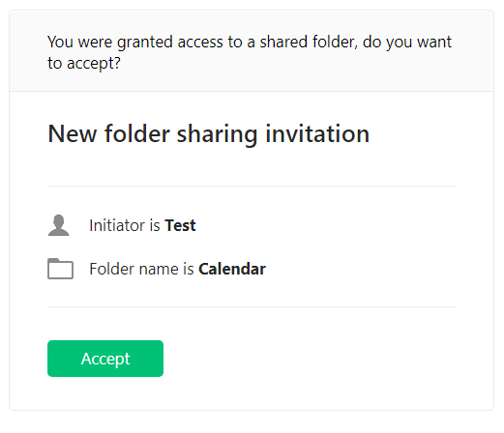This screenshot has width=504, height=433.
Task: Click the 'Initiator is' label text
Action: click(x=125, y=225)
